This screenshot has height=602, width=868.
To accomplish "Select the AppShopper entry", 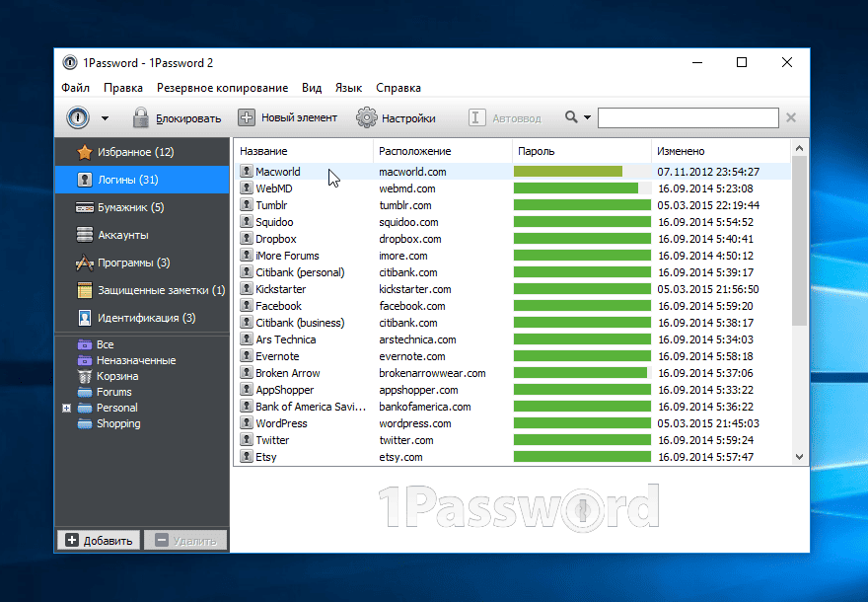I will coord(513,390).
